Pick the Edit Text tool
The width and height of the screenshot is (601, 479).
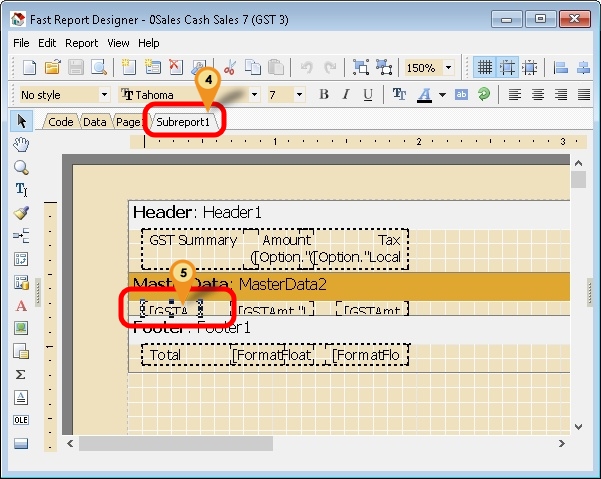(20, 190)
